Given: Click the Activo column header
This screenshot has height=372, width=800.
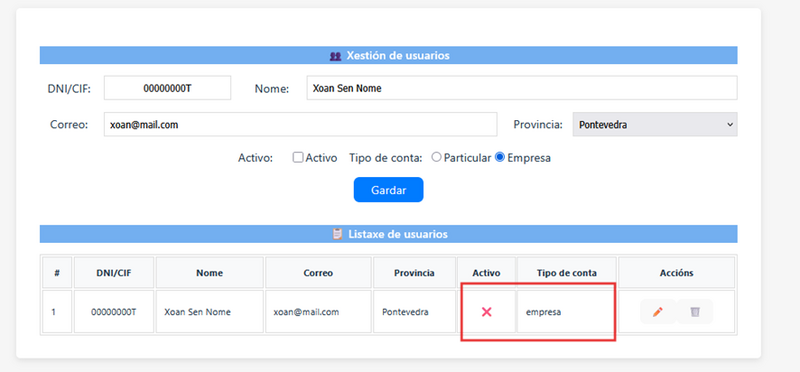Looking at the screenshot, I should 486,273.
